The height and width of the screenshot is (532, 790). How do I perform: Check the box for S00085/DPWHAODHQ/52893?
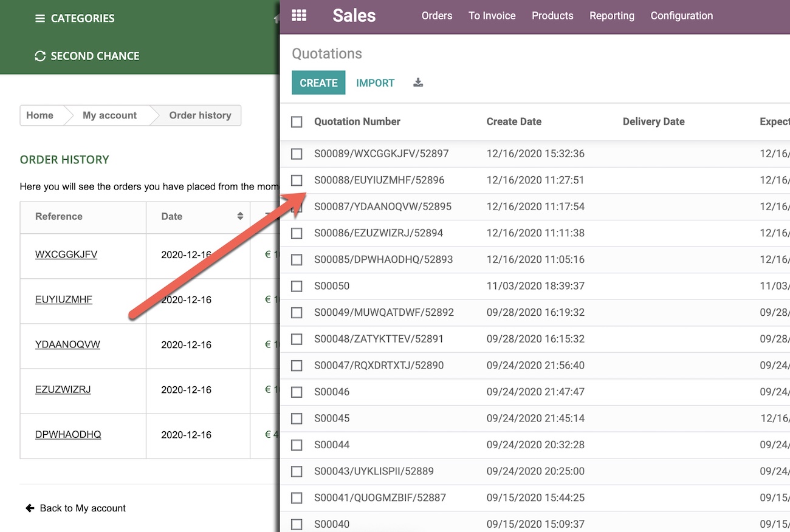(297, 259)
